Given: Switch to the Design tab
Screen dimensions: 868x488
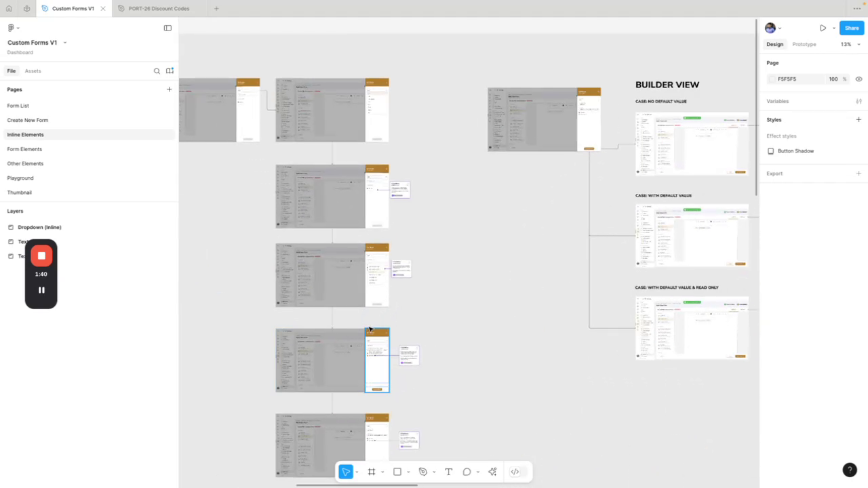Looking at the screenshot, I should click(774, 45).
